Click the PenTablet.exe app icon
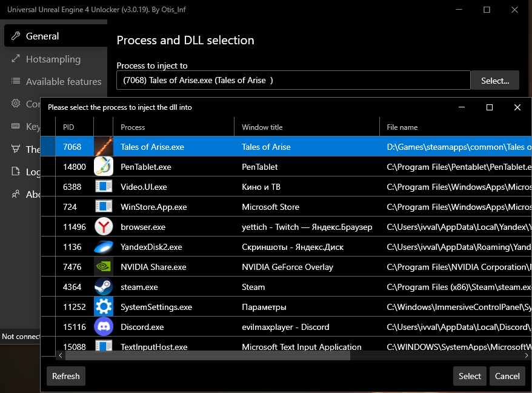The image size is (532, 393). [x=104, y=167]
